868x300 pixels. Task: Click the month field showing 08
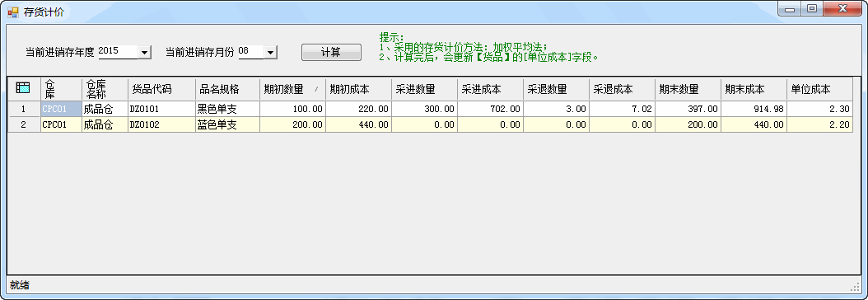tap(251, 51)
